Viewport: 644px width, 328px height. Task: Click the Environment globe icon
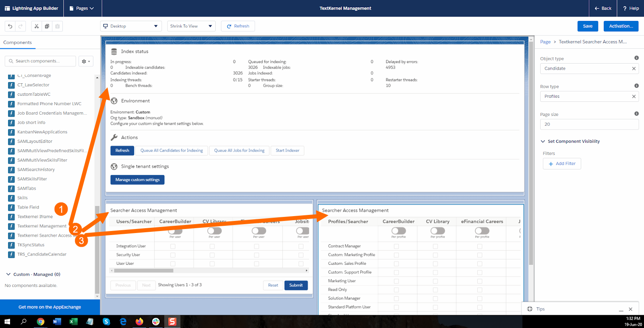(114, 101)
